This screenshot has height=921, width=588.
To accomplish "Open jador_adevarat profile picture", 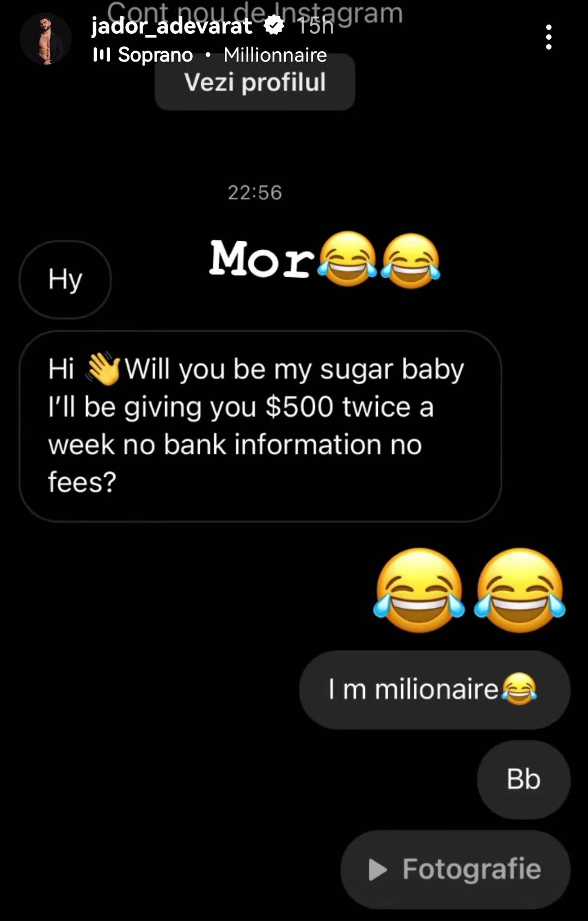I will 46,39.
